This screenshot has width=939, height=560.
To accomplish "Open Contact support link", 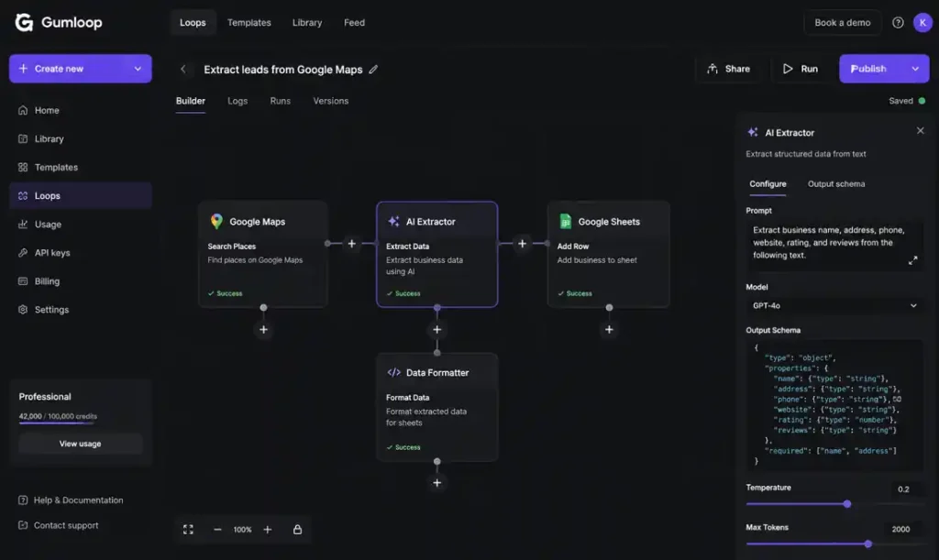I will click(58, 525).
